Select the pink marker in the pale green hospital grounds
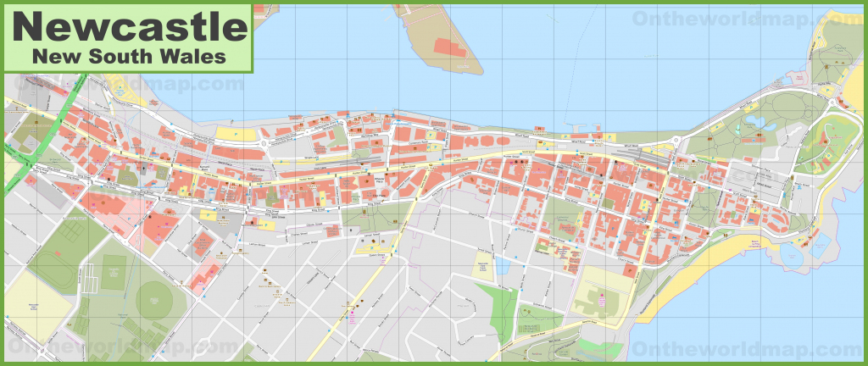 (x=601, y=296)
